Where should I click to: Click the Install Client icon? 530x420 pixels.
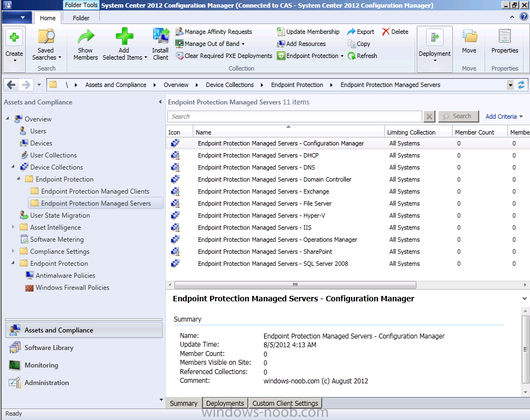(161, 36)
